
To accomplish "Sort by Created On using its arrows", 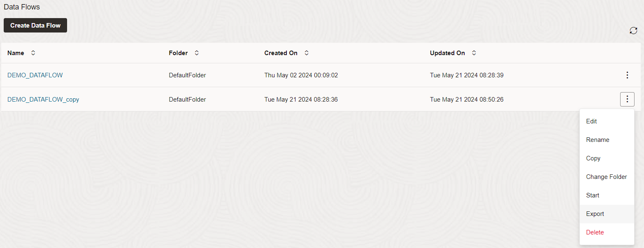I will (307, 53).
